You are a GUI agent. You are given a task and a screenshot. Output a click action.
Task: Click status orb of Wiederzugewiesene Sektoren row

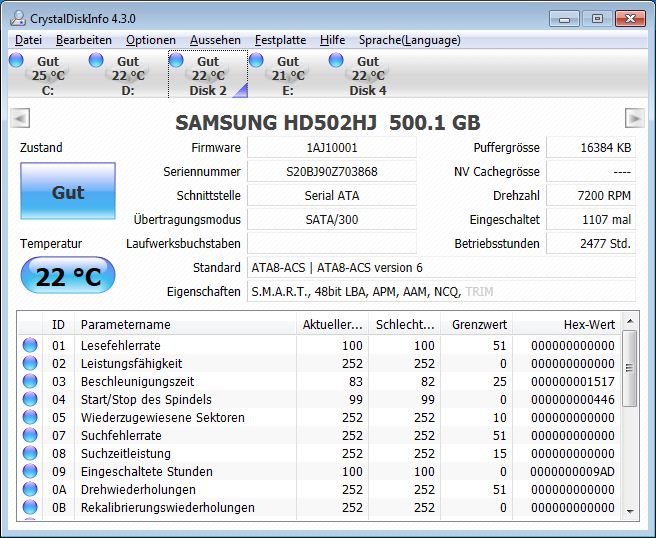[30, 417]
